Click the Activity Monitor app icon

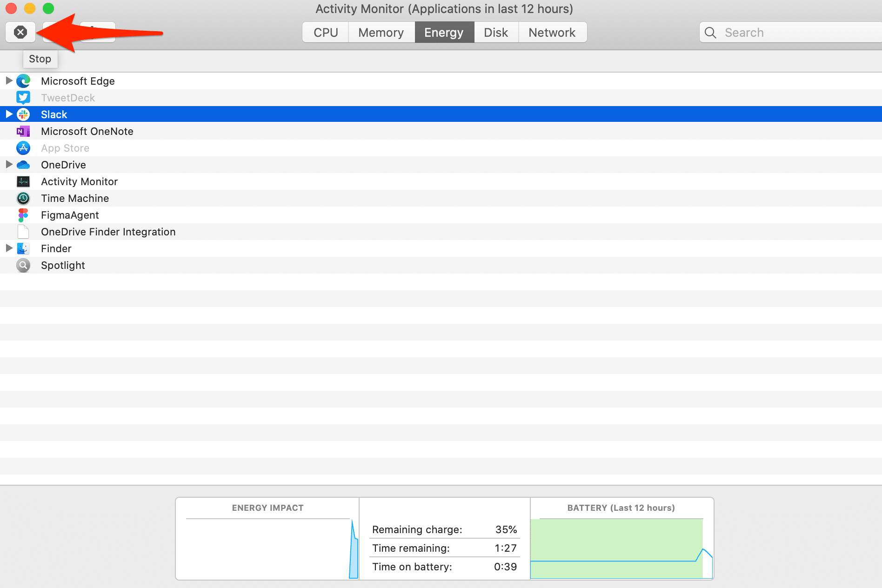[23, 181]
